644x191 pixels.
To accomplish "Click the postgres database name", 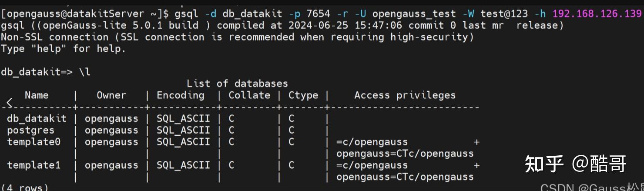I will [30, 130].
